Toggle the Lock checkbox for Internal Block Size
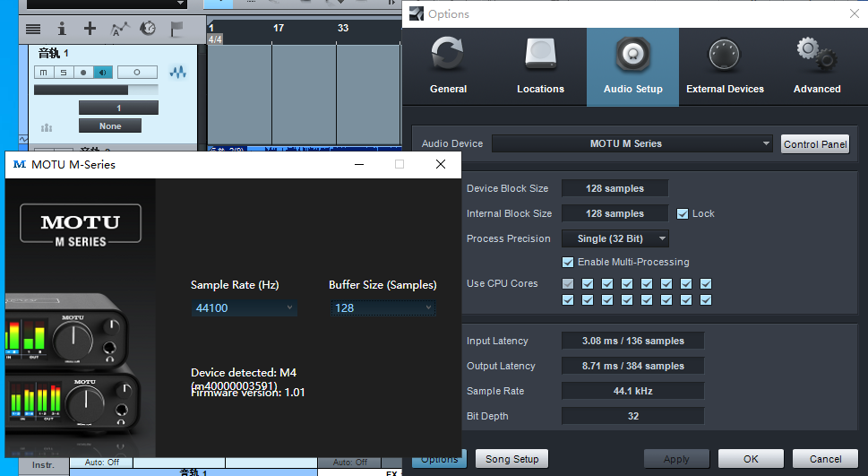The image size is (868, 476). point(683,214)
